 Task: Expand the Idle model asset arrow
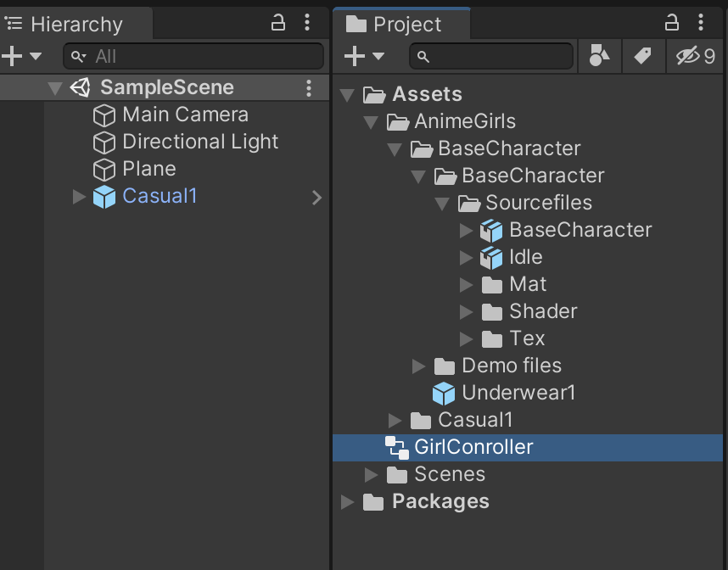tap(466, 258)
